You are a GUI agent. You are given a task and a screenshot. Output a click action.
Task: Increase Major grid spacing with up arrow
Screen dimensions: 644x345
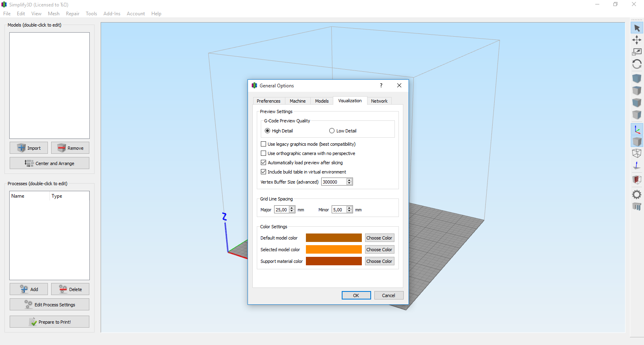[292, 208]
